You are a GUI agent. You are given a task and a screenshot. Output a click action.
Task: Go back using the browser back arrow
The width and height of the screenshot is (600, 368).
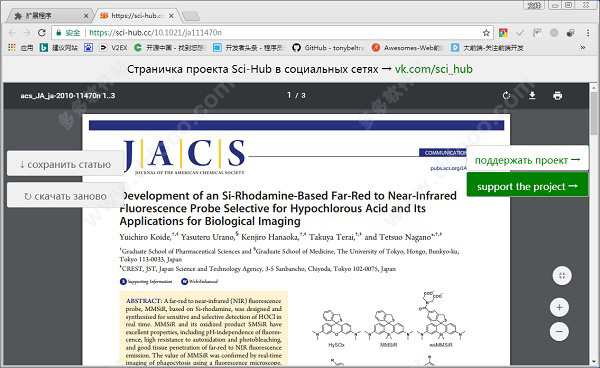pyautogui.click(x=12, y=33)
